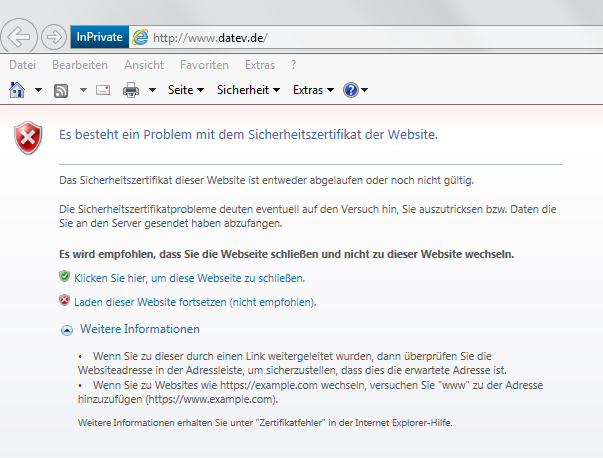Open the Datei menu

click(x=24, y=65)
